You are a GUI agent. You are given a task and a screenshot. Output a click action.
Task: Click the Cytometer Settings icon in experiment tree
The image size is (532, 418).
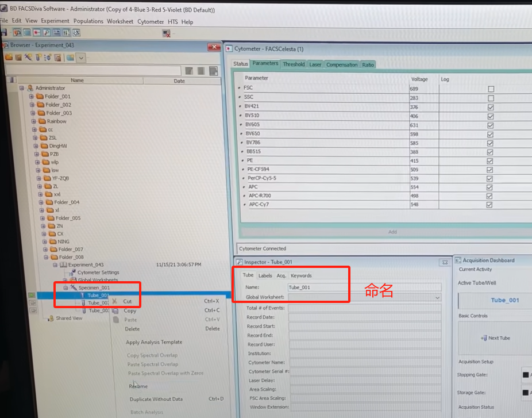72,273
